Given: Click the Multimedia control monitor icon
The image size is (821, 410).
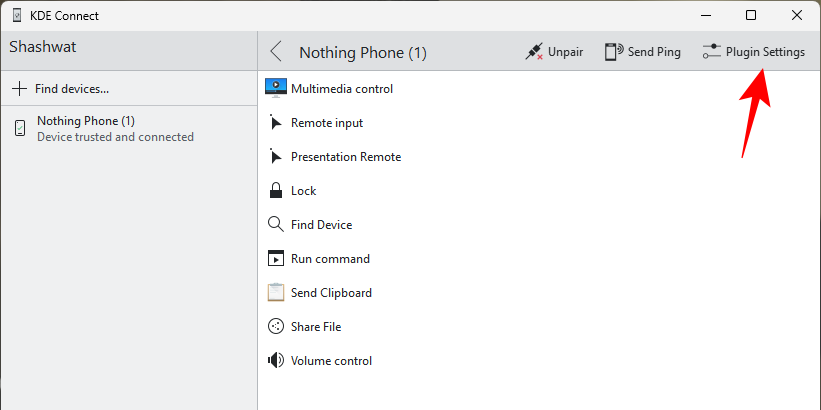Looking at the screenshot, I should coord(276,88).
